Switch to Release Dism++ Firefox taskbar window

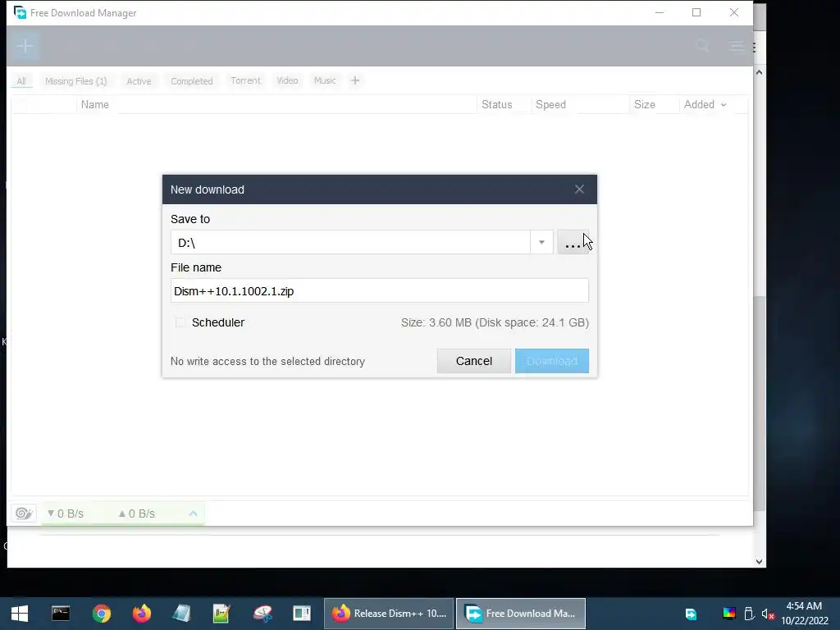point(389,614)
